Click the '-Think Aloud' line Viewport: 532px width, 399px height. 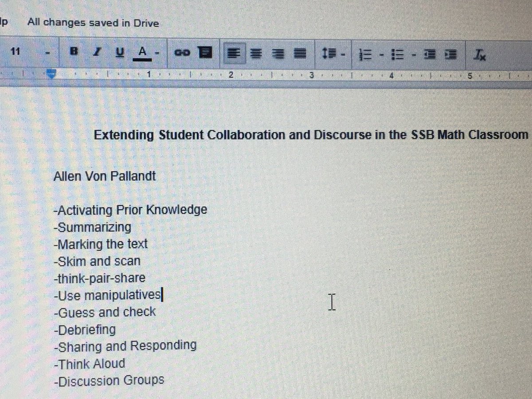pos(89,364)
